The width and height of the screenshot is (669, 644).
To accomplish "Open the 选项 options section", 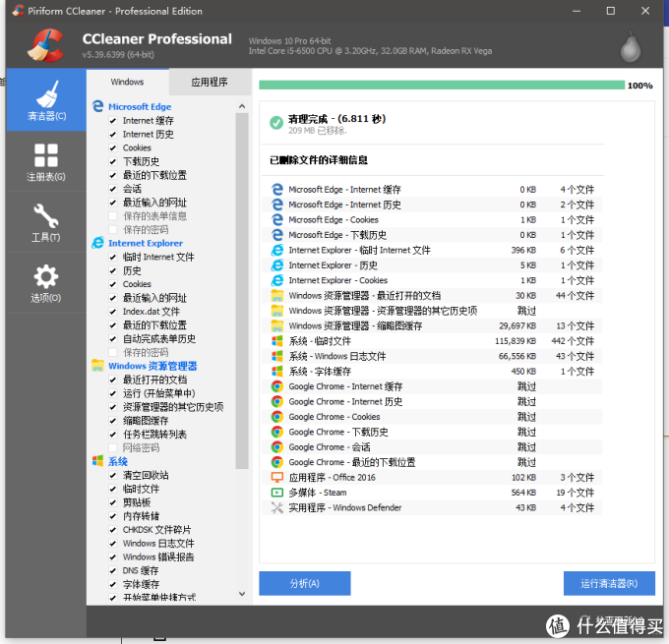I will click(x=46, y=283).
